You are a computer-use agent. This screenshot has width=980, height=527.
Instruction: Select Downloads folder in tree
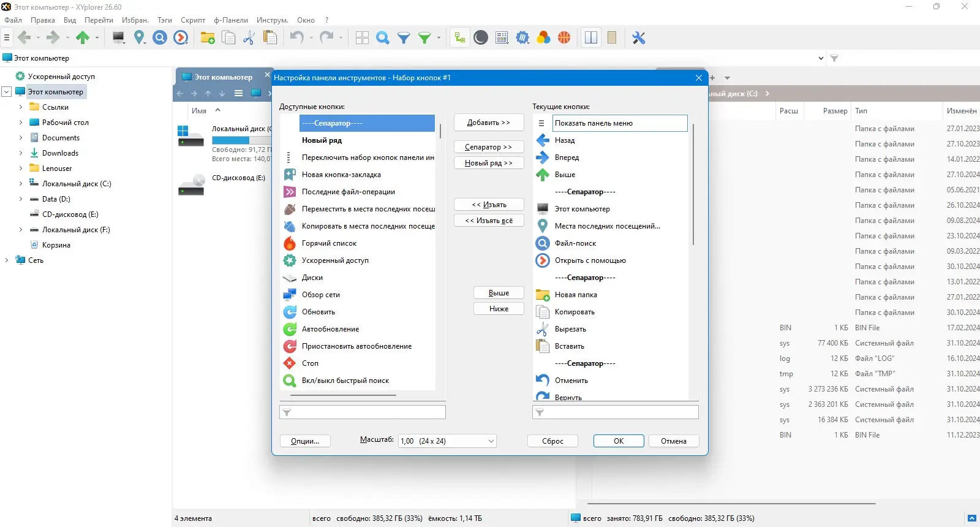(60, 153)
